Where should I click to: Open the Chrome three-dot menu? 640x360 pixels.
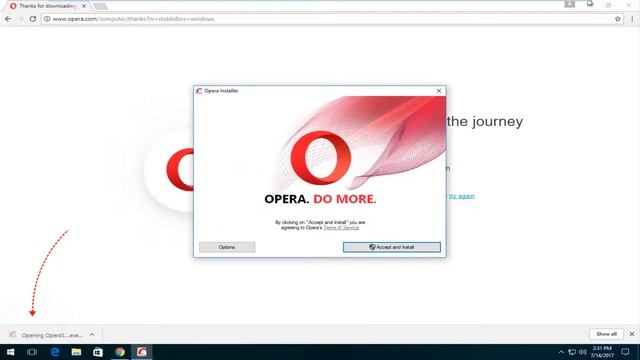click(632, 19)
